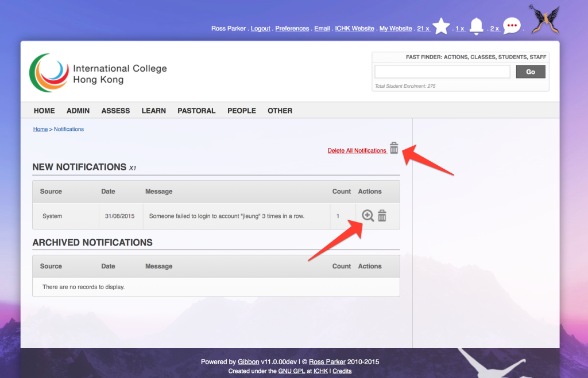The height and width of the screenshot is (378, 588).
Task: Open the Gibbon link in footer
Action: click(248, 362)
